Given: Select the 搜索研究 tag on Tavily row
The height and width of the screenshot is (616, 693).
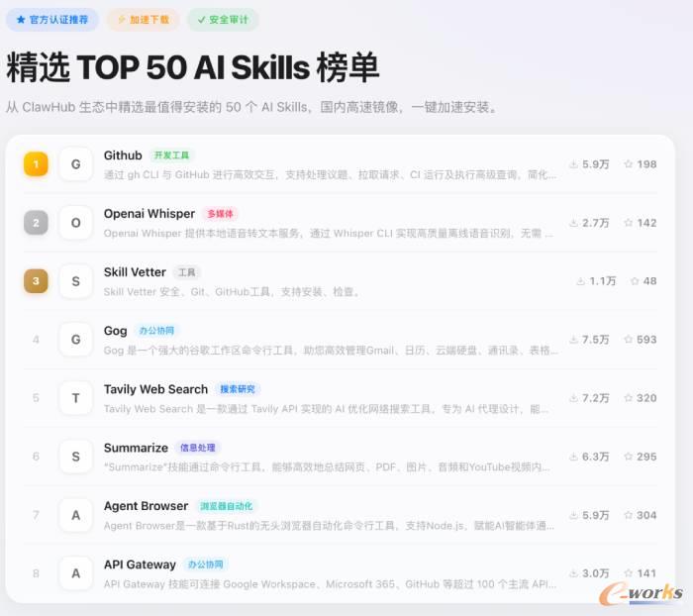Looking at the screenshot, I should [x=238, y=389].
